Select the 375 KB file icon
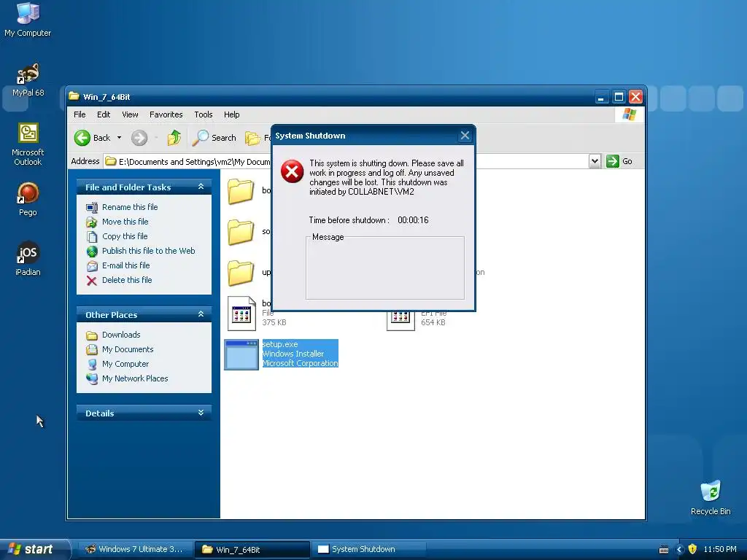Screen dimensions: 747x560 (x=241, y=314)
